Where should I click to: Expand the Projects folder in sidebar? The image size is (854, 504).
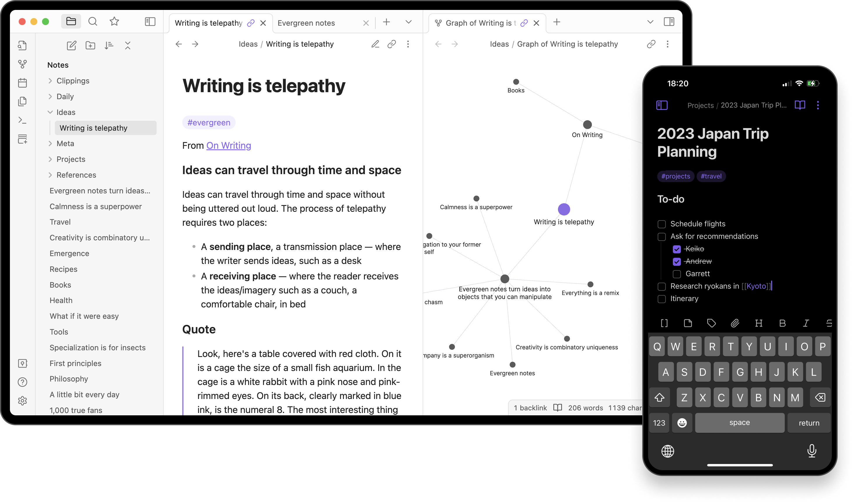[50, 158]
